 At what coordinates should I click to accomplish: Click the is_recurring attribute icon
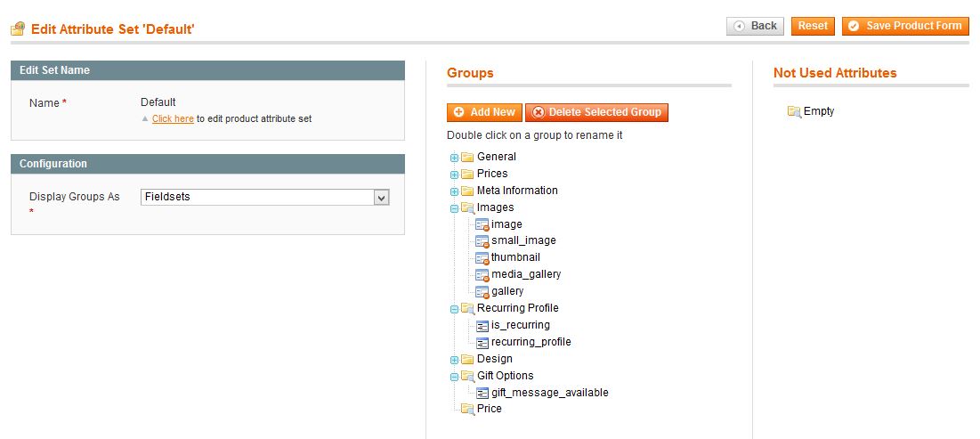(x=482, y=326)
